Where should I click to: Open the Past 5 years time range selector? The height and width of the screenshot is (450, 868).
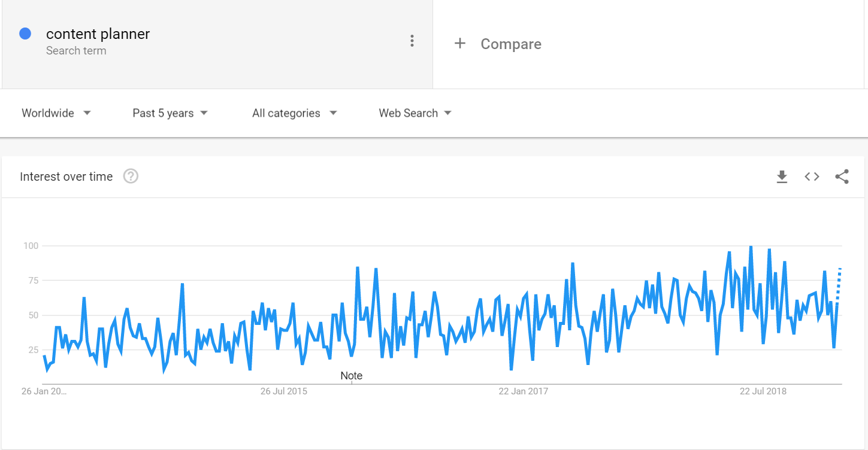pos(170,113)
